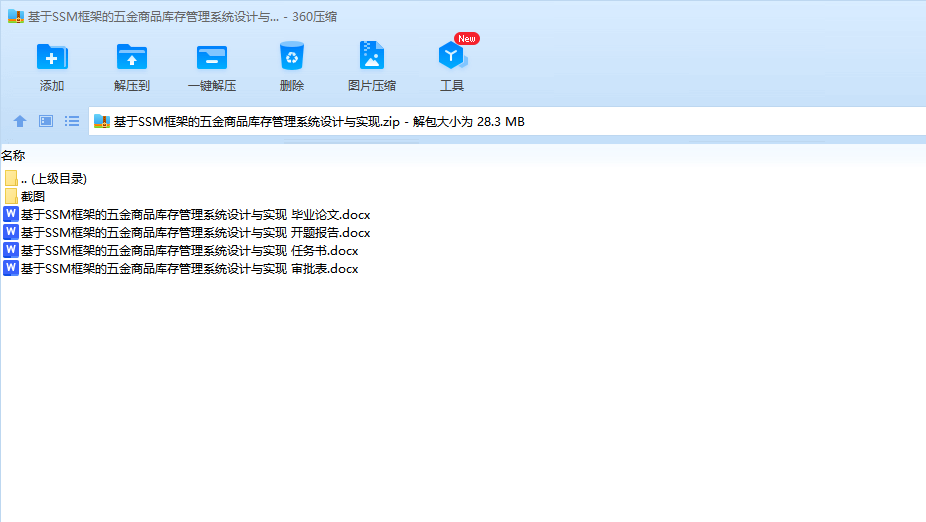
Task: Click the Word icon of 审批表.docx
Action: pos(11,268)
